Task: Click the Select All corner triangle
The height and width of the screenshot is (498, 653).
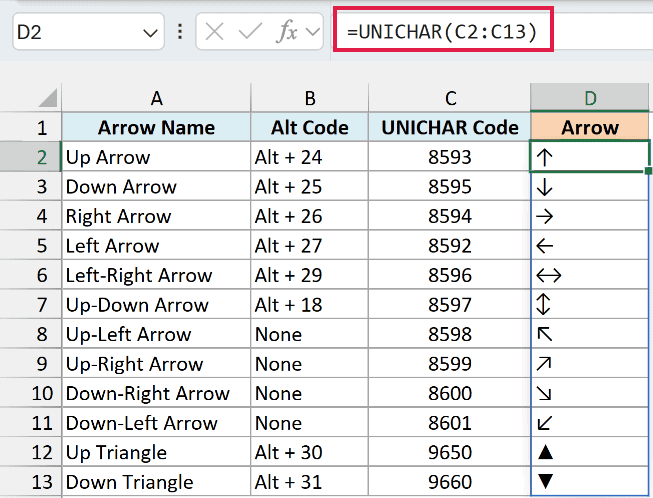Action: point(47,98)
